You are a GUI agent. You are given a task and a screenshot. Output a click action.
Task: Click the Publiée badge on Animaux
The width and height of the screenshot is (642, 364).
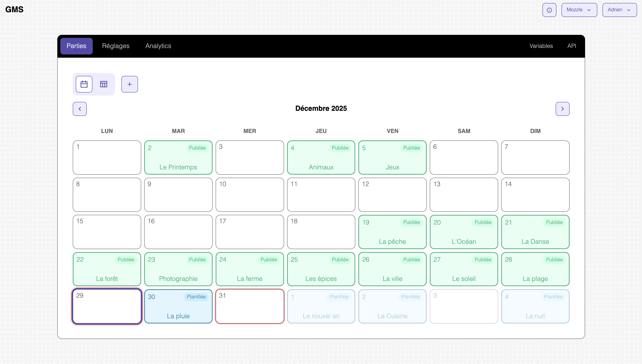coord(340,148)
